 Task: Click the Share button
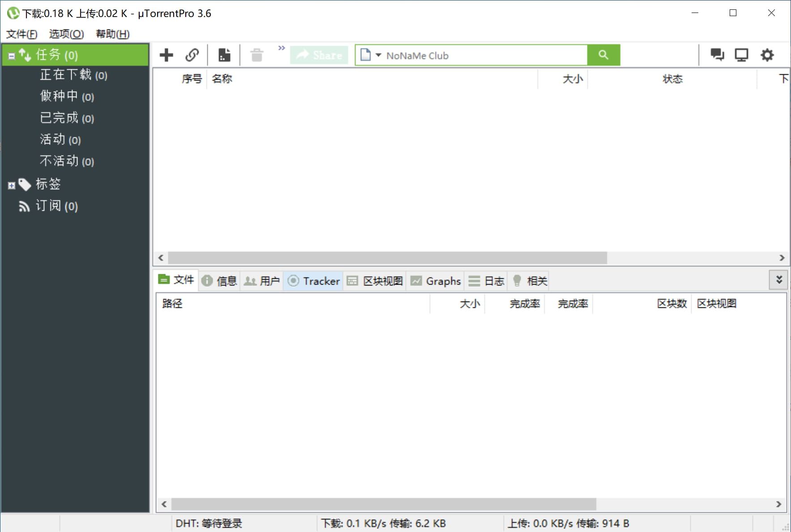coord(319,55)
